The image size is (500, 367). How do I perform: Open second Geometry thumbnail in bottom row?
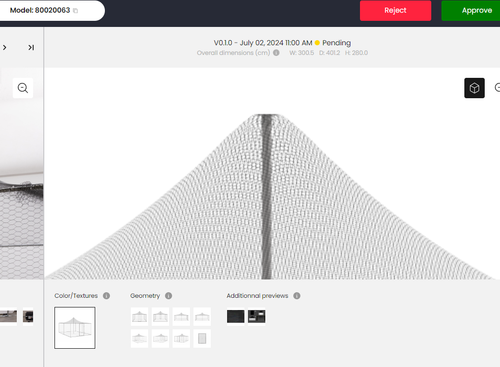(x=160, y=339)
